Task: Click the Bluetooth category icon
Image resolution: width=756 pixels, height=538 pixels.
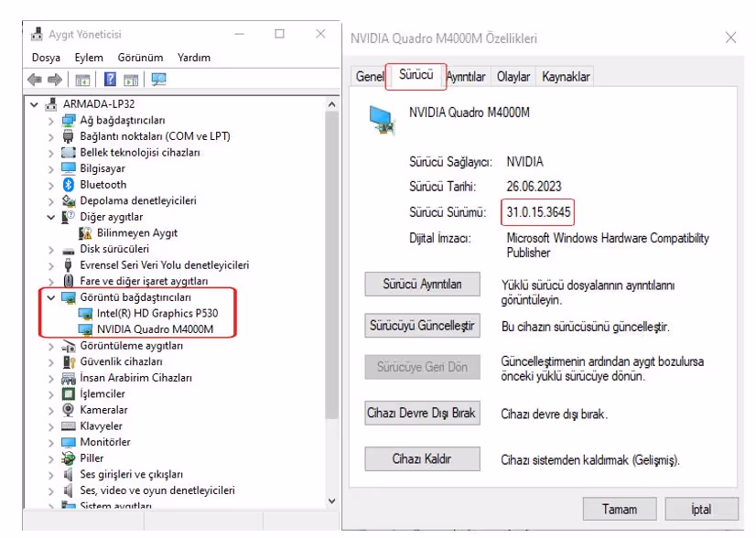Action: click(x=68, y=184)
